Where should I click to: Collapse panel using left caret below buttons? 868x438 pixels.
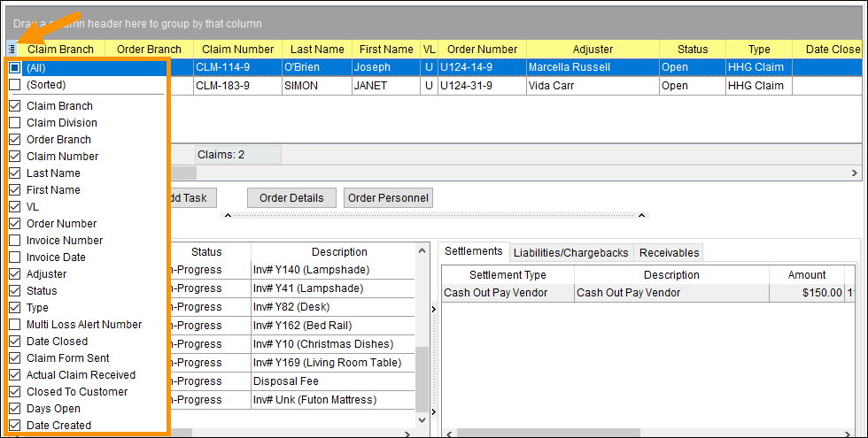(229, 215)
